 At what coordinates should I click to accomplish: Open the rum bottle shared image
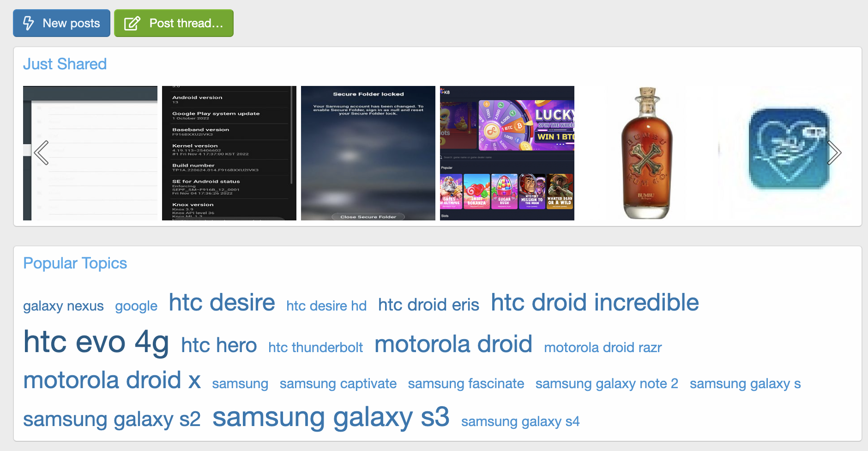coord(646,153)
